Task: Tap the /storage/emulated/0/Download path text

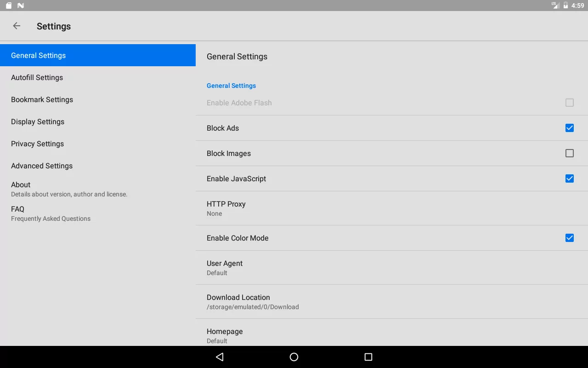Action: [x=253, y=307]
